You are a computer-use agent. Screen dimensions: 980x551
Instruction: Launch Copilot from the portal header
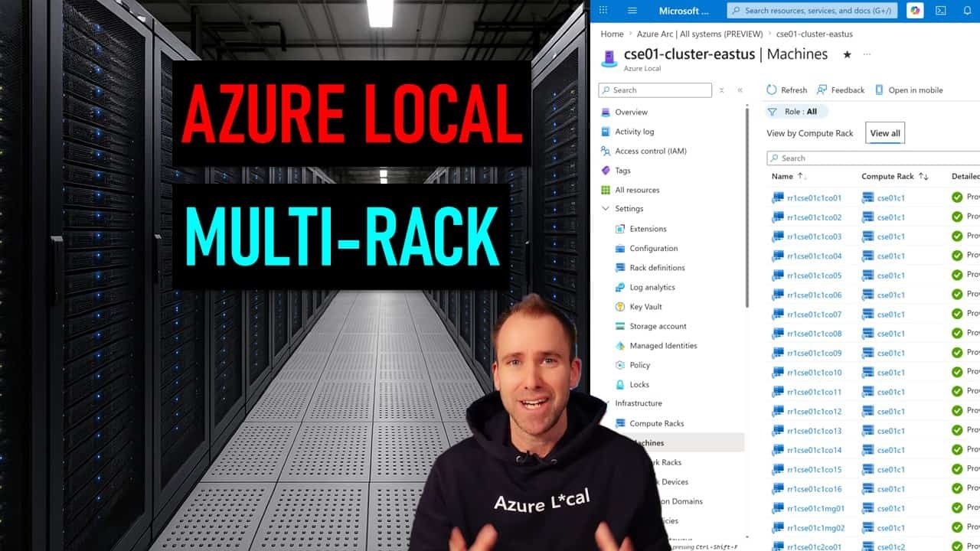click(914, 11)
